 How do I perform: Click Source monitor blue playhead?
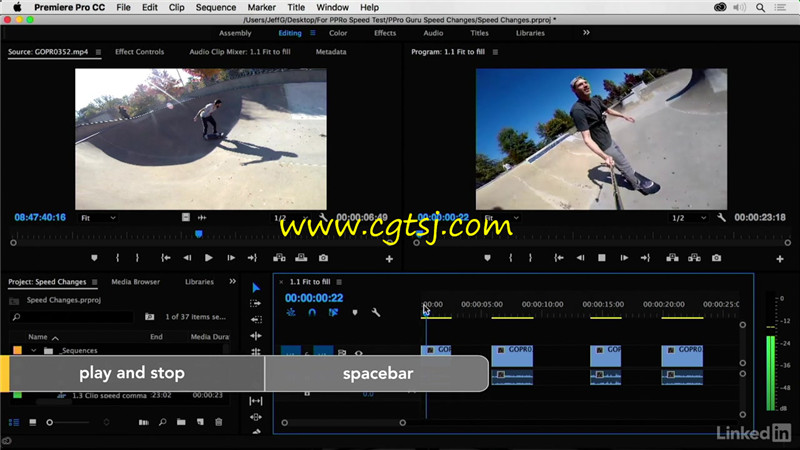198,234
